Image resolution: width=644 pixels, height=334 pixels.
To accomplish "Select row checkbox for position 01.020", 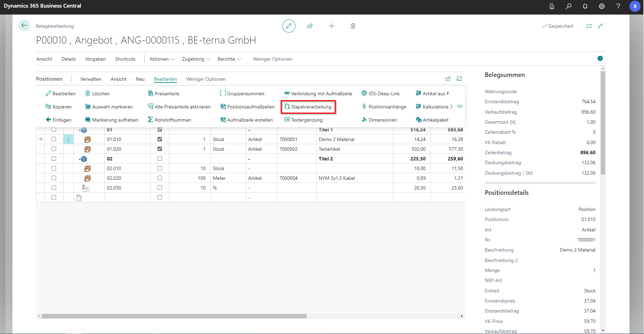I will 54,149.
